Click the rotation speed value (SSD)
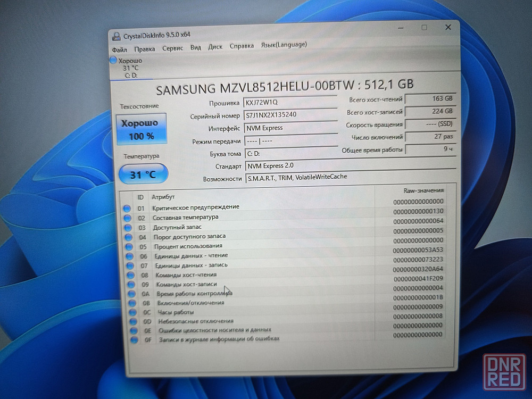 click(x=430, y=124)
